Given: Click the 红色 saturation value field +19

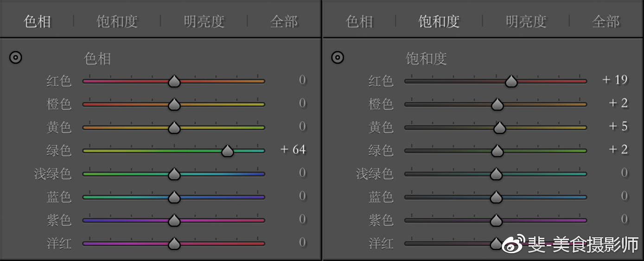Looking at the screenshot, I should pos(615,80).
